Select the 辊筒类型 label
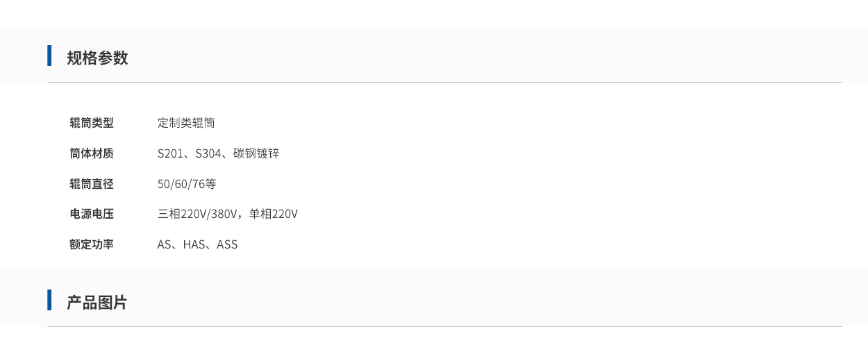 click(x=92, y=123)
